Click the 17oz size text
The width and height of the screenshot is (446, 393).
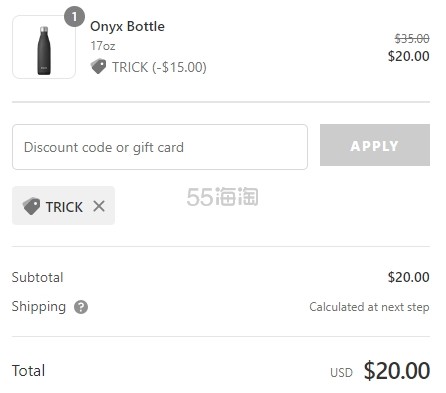103,46
